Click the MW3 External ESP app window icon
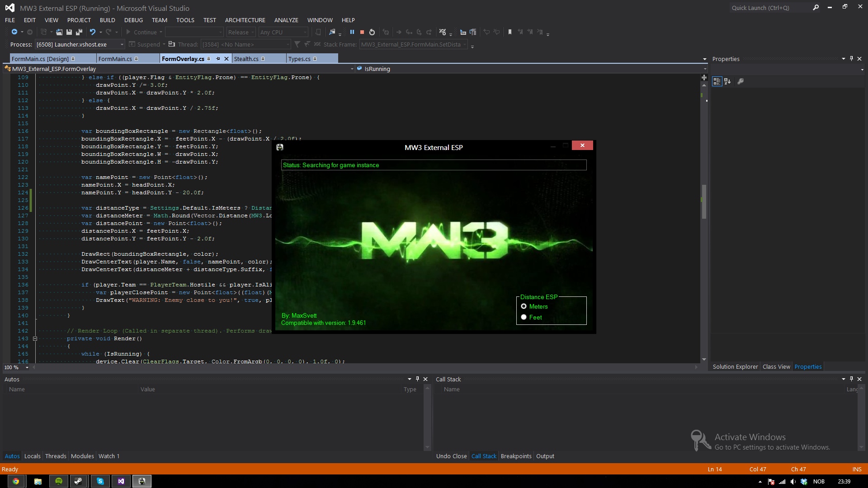 click(280, 147)
